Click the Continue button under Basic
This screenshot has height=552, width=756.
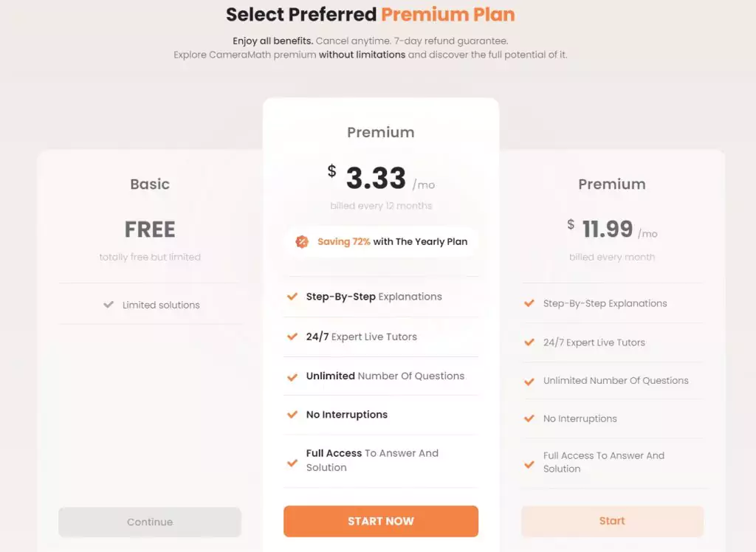coord(150,522)
